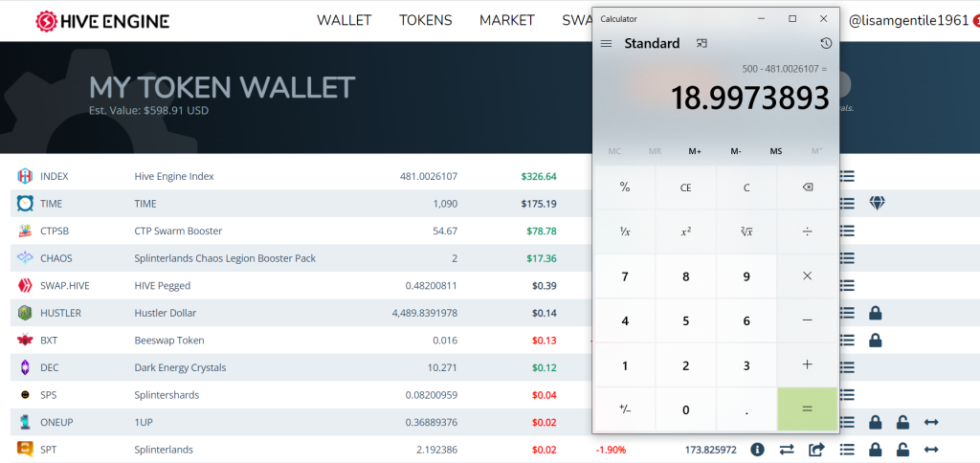Click the plus operator button
Screen dimensions: 980x463
click(807, 364)
